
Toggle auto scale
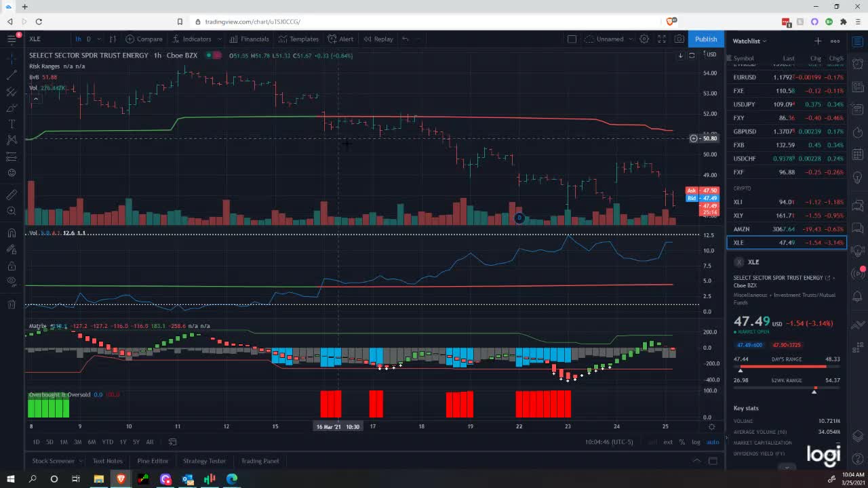tap(713, 442)
